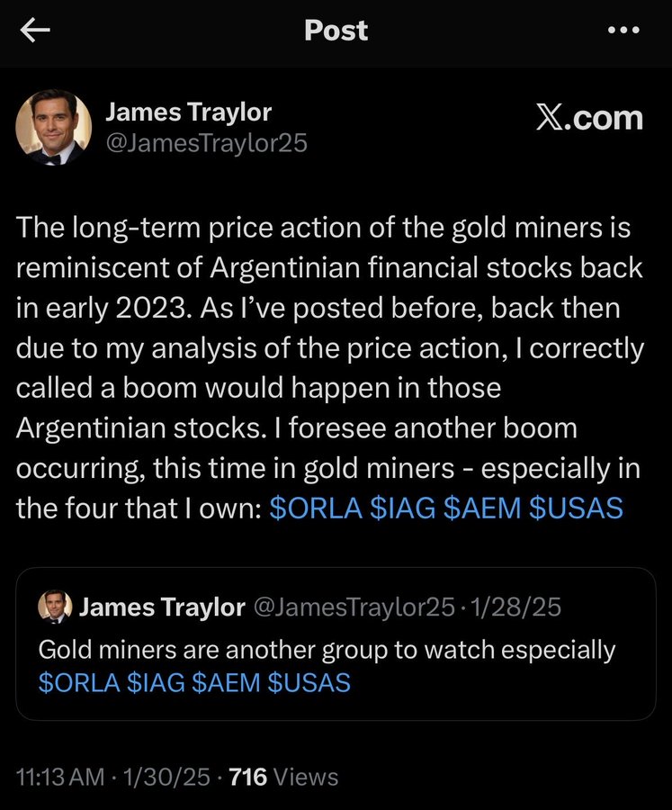
Task: View the 716 Views count details
Action: (x=284, y=776)
